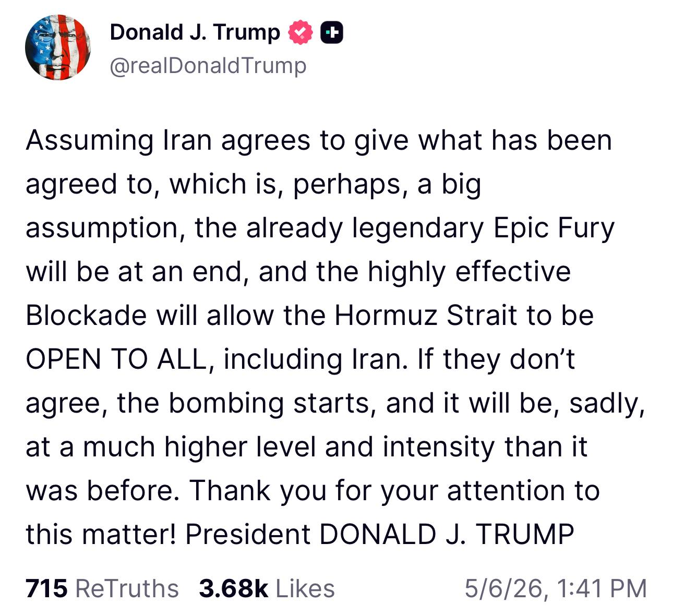Open the flag-painted profile avatar
This screenshot has height=616, width=673.
57,47
